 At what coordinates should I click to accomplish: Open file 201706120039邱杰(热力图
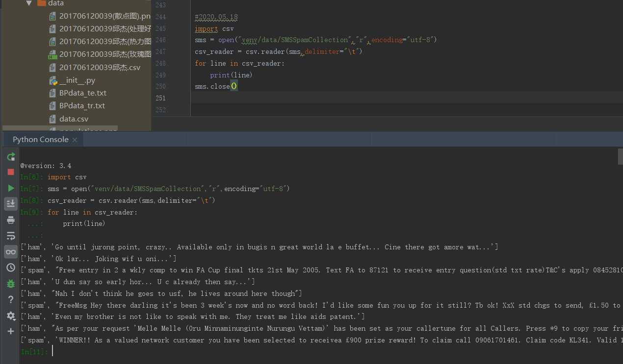105,41
